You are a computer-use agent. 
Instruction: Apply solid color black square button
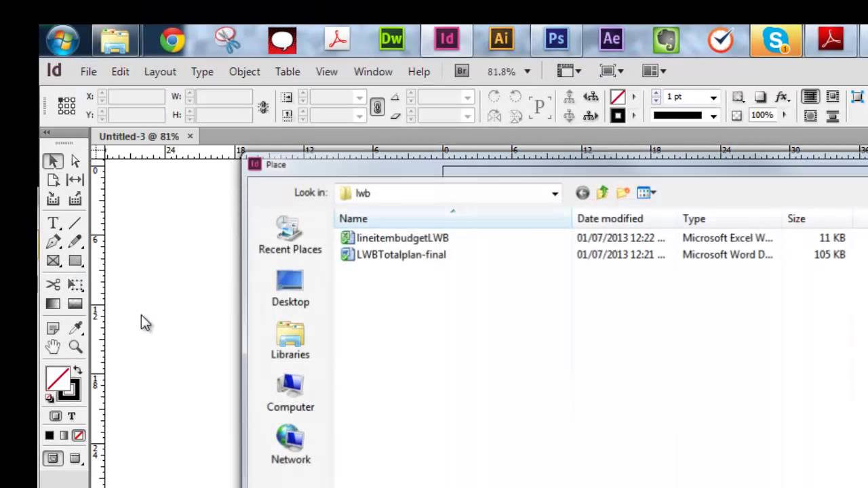(50, 436)
